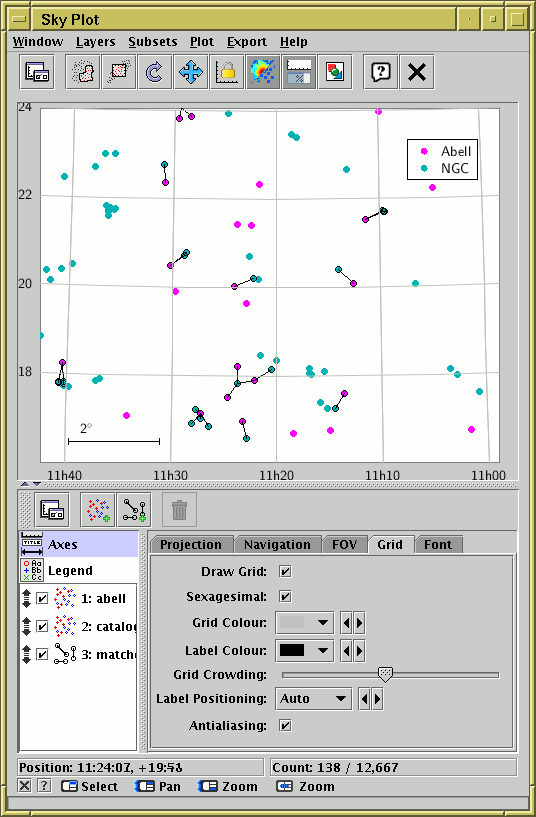Screen dimensions: 536x817
Task: Select the freehand blob subset drawing tool
Action: tap(83, 72)
